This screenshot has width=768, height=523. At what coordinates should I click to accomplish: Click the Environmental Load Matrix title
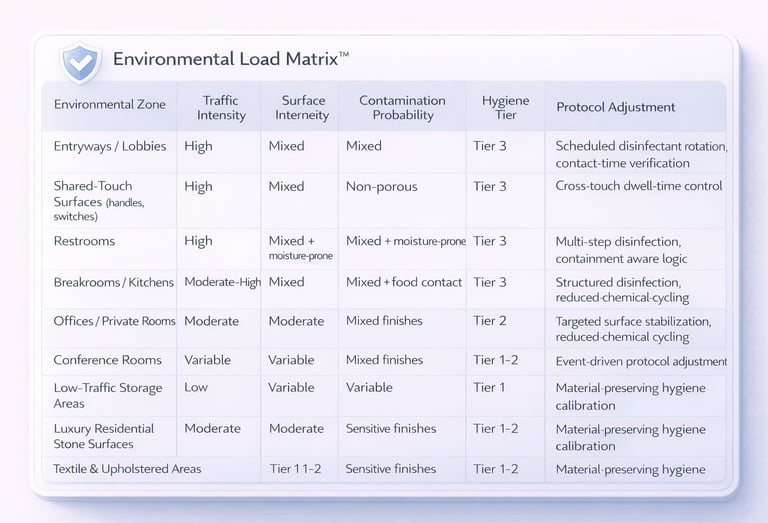tap(231, 59)
